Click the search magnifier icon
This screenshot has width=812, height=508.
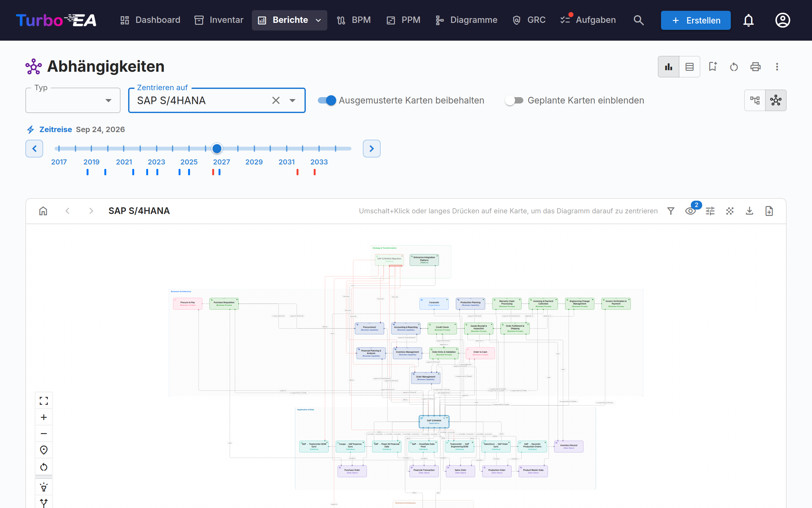tap(638, 20)
